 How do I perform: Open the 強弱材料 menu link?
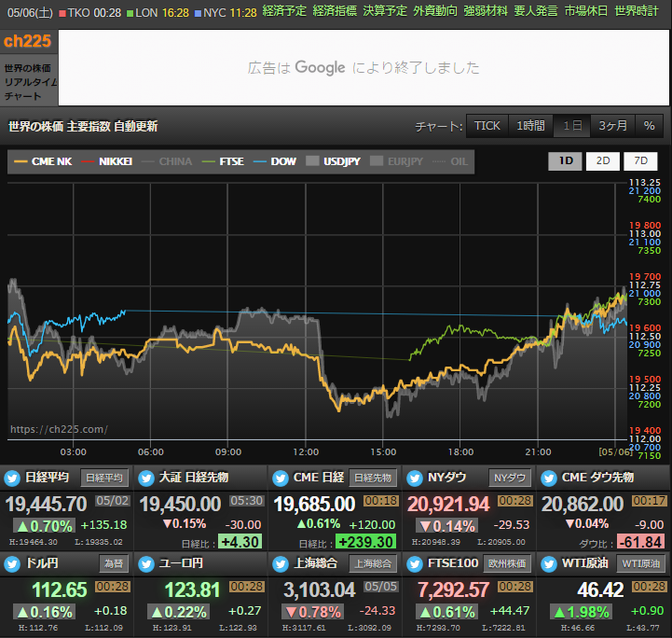click(x=486, y=11)
